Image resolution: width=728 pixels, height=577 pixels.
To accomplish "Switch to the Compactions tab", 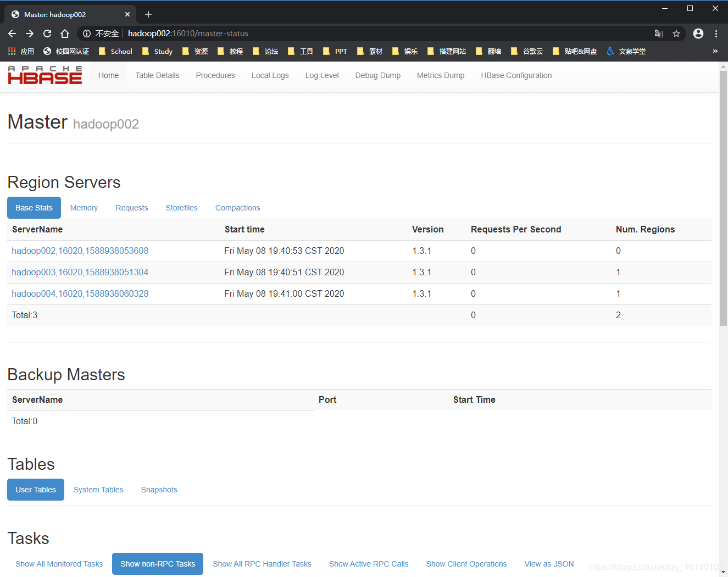I will tap(238, 208).
